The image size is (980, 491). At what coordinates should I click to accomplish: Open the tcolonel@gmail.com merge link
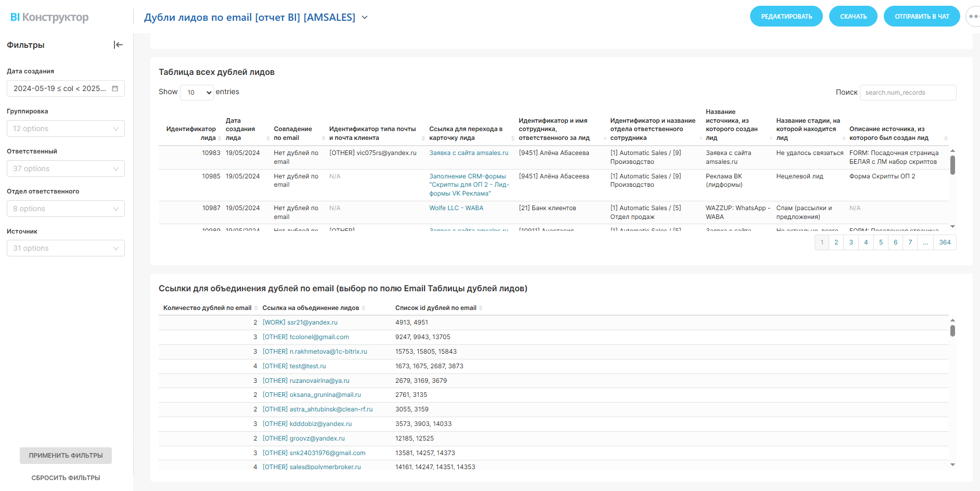(x=306, y=337)
